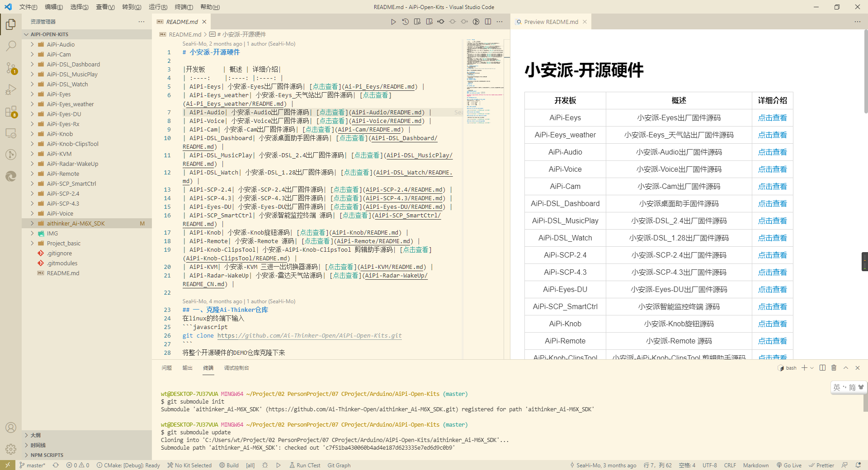Open the Search view in activity bar
Screen dimensions: 868x470
(x=11, y=46)
